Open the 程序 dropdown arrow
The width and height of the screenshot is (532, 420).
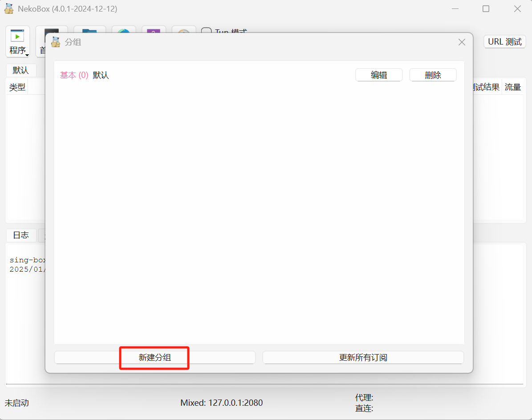[x=27, y=55]
